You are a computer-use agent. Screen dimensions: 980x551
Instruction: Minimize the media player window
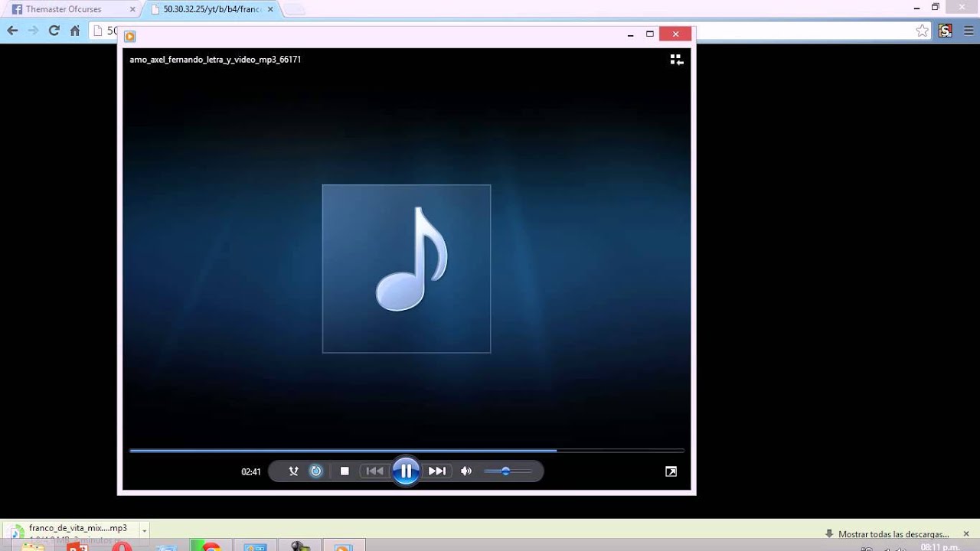631,34
